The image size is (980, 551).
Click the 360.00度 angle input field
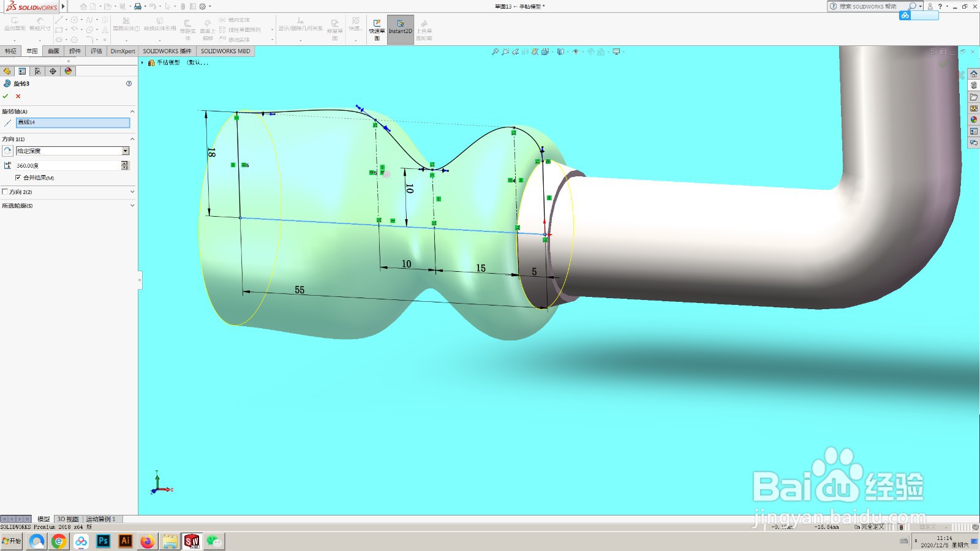point(68,165)
